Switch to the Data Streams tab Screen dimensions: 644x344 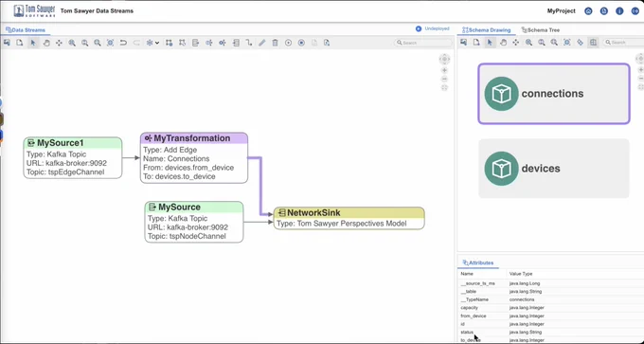pyautogui.click(x=26, y=30)
